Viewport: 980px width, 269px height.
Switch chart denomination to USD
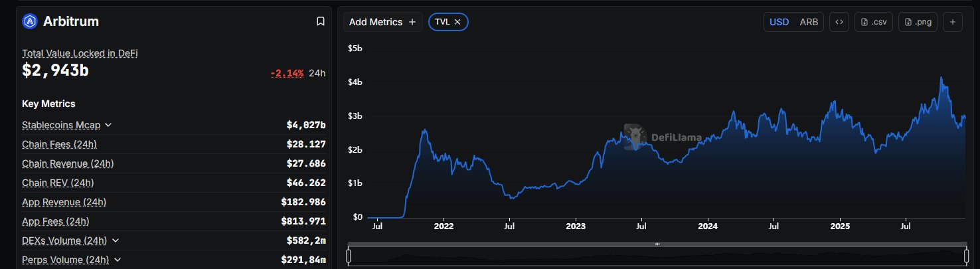779,22
